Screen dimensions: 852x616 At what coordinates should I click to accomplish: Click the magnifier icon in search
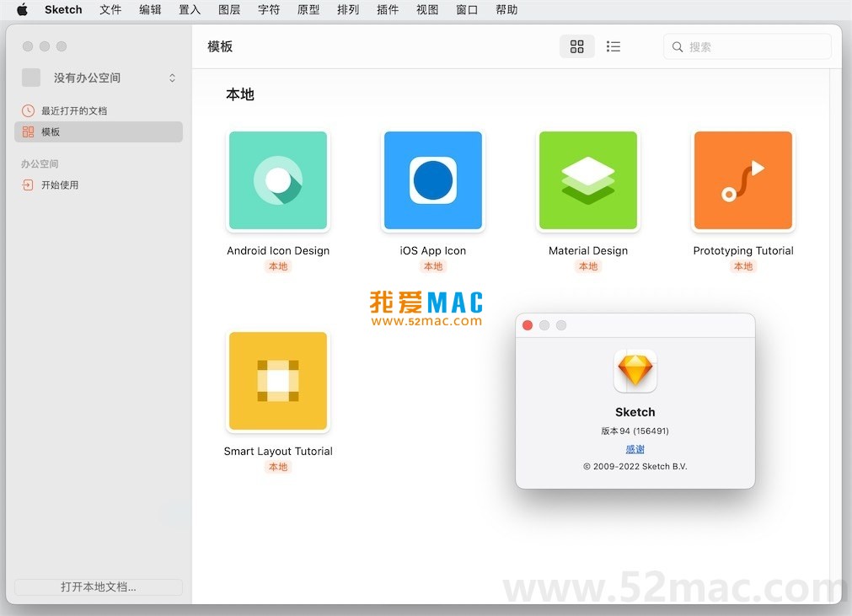tap(678, 47)
